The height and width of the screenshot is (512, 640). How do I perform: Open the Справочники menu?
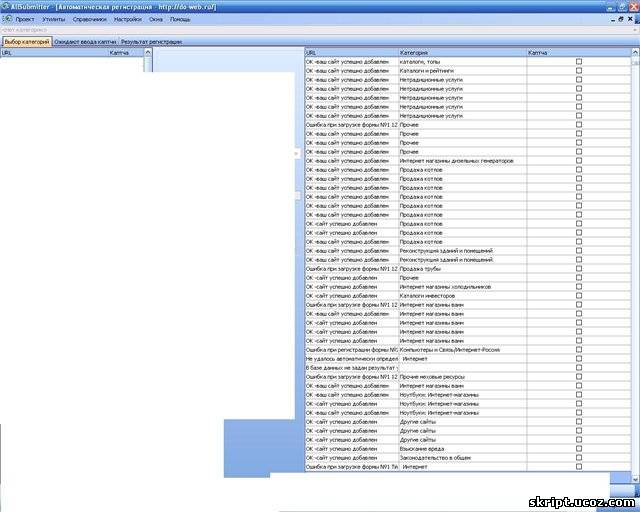point(91,19)
